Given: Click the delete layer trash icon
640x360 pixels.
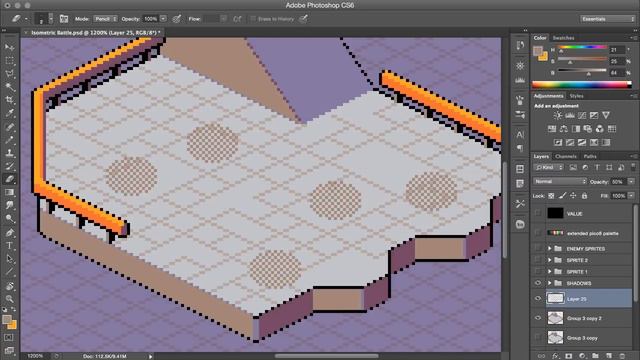Looking at the screenshot, I should pyautogui.click(x=622, y=356).
